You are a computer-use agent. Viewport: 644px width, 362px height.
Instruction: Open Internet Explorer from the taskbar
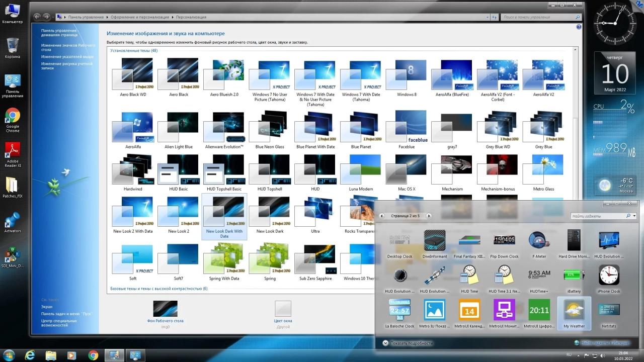30,355
